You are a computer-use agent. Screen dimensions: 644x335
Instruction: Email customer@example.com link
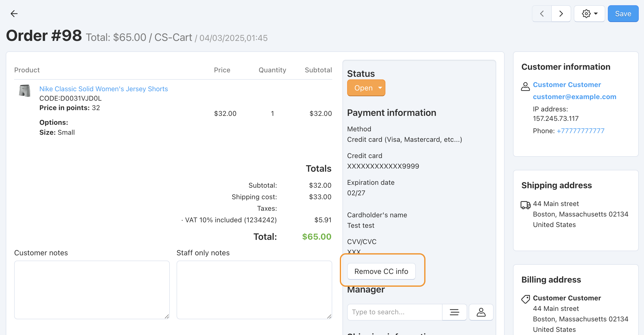574,97
